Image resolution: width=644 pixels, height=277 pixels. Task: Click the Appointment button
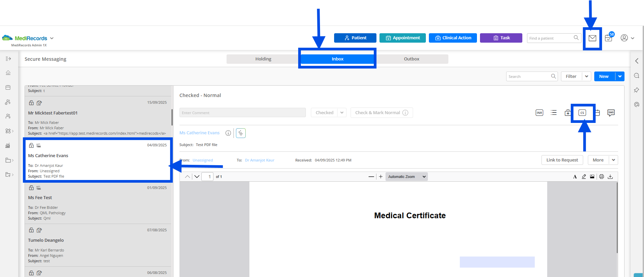pyautogui.click(x=403, y=38)
